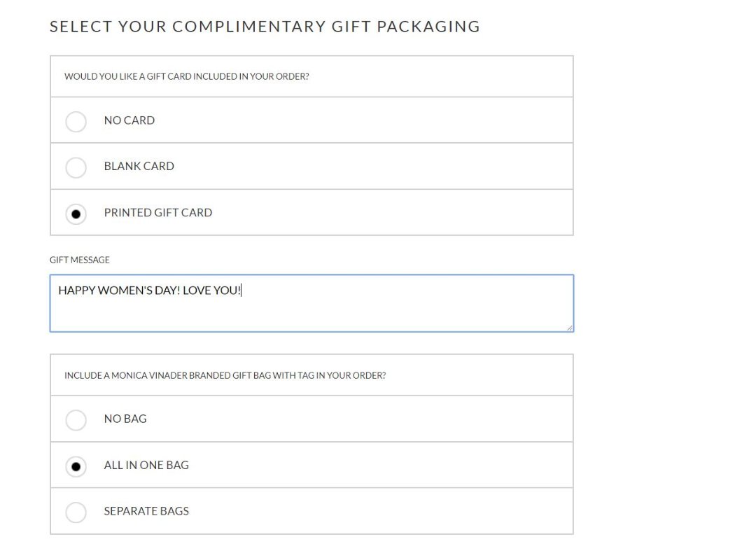This screenshot has height=544, width=756.
Task: Click the All In One Bag radio button
Action: 76,466
